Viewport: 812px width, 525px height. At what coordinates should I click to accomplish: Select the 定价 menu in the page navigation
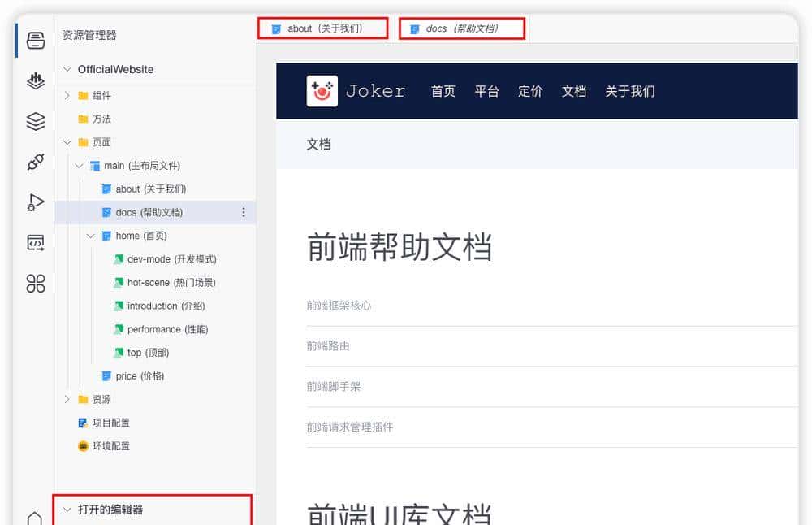point(530,92)
